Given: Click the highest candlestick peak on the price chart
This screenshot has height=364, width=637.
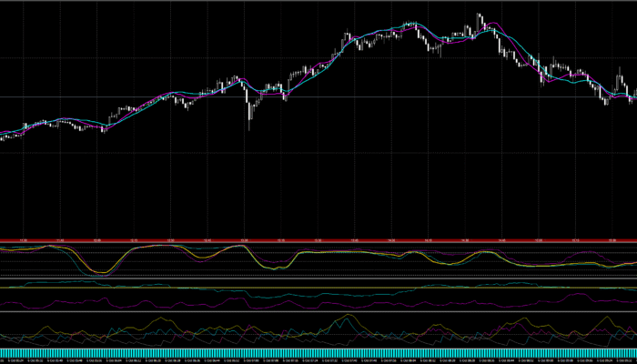Looking at the screenshot, I should tap(480, 16).
